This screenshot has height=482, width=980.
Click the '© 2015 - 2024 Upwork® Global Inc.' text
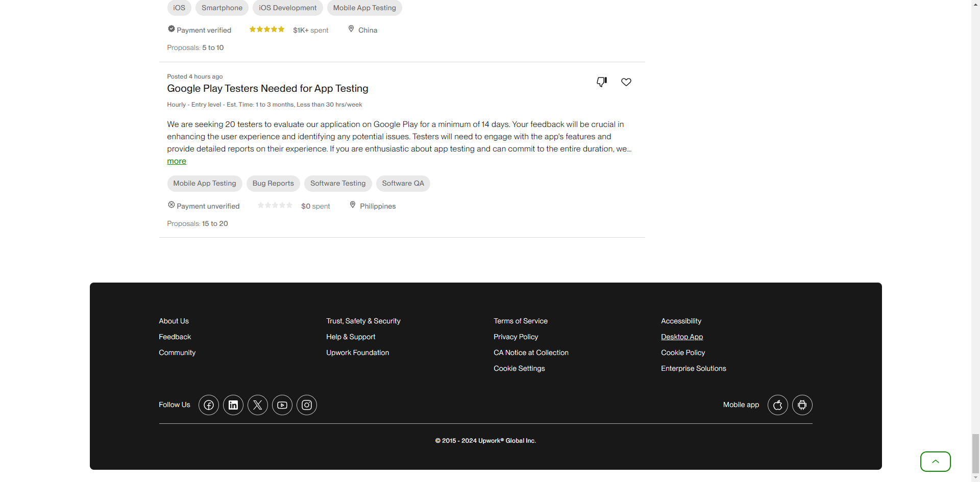(485, 441)
